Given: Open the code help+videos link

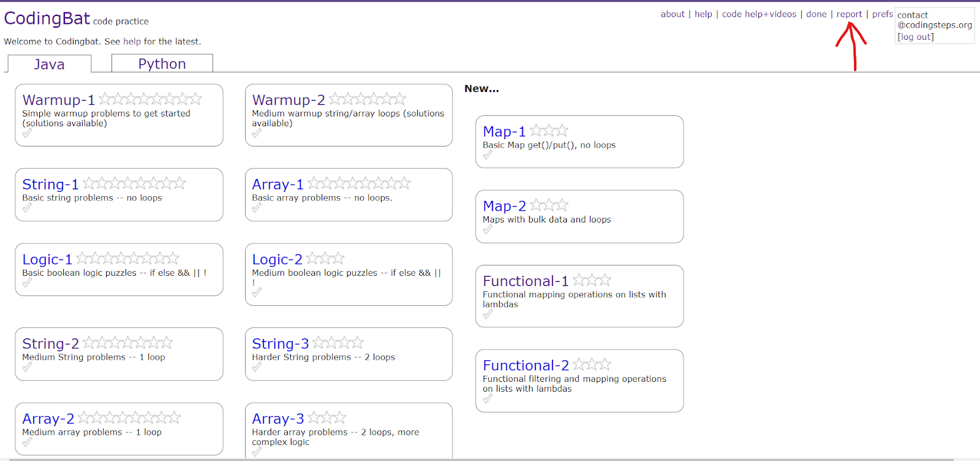Looking at the screenshot, I should click(x=759, y=14).
